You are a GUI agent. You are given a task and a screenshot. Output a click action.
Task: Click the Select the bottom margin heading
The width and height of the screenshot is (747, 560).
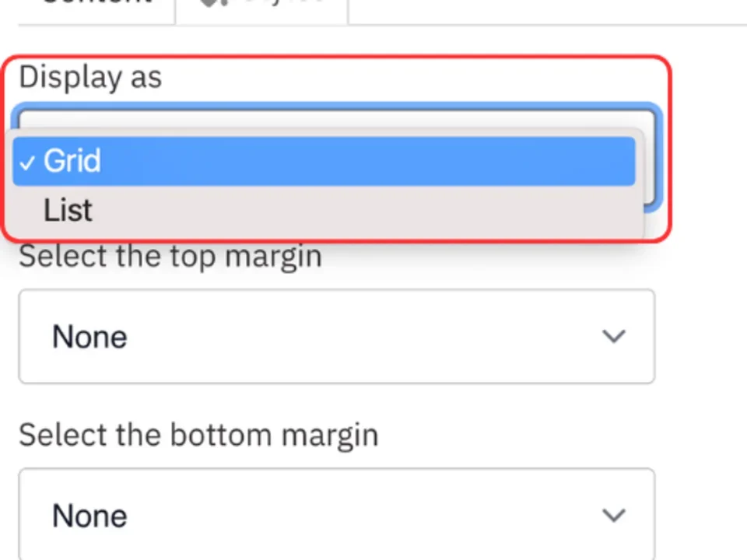pos(198,434)
